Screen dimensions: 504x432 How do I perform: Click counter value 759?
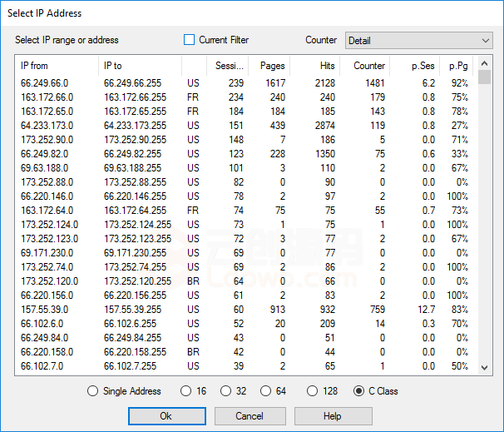coord(378,310)
